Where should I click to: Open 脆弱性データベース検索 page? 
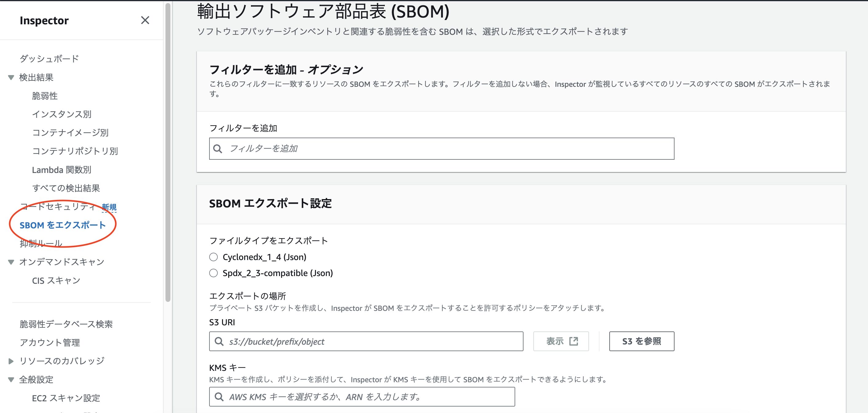coord(66,324)
